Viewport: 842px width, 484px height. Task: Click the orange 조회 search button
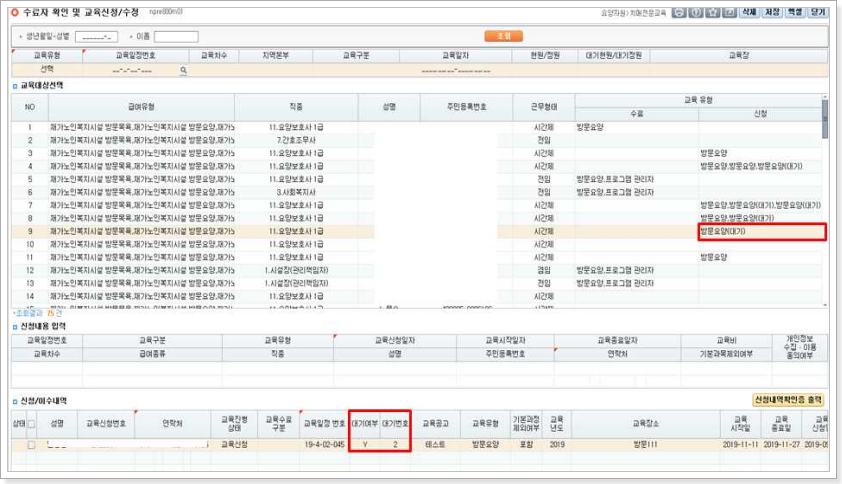[503, 36]
